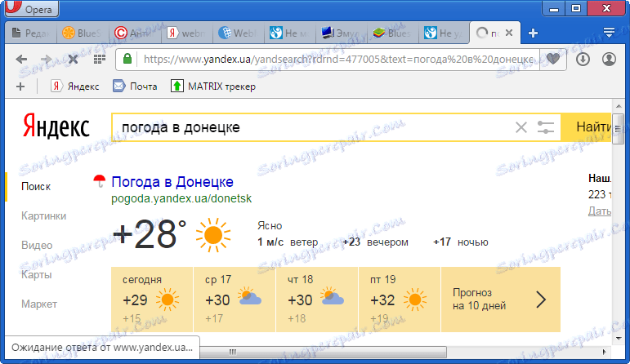The image size is (630, 364).
Task: Open 'Прогноз на 10 дней' forecast
Action: [x=501, y=300]
